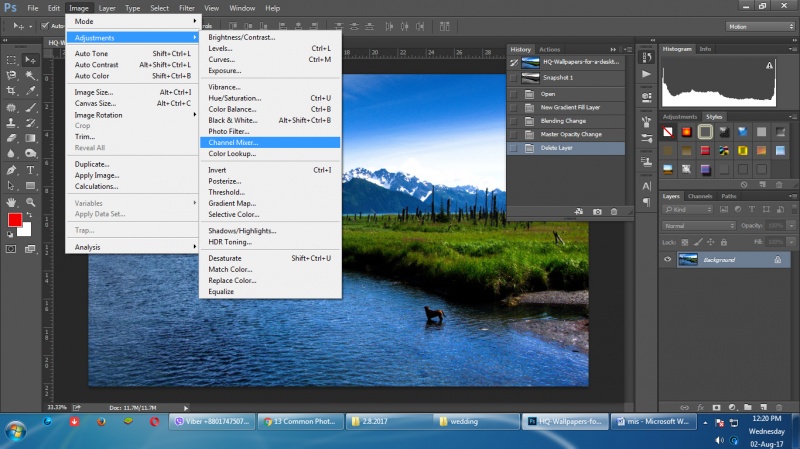The height and width of the screenshot is (449, 800).
Task: Open the layer blending mode Normal dropdown
Action: tap(698, 226)
